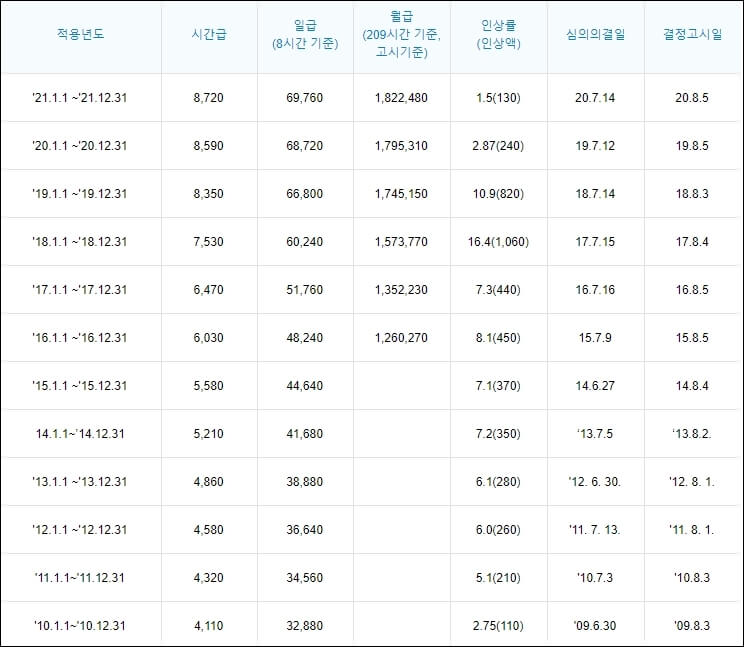Screen dimensions: 744x647
Task: Click announcement date '09.8.3
Action: tap(692, 625)
